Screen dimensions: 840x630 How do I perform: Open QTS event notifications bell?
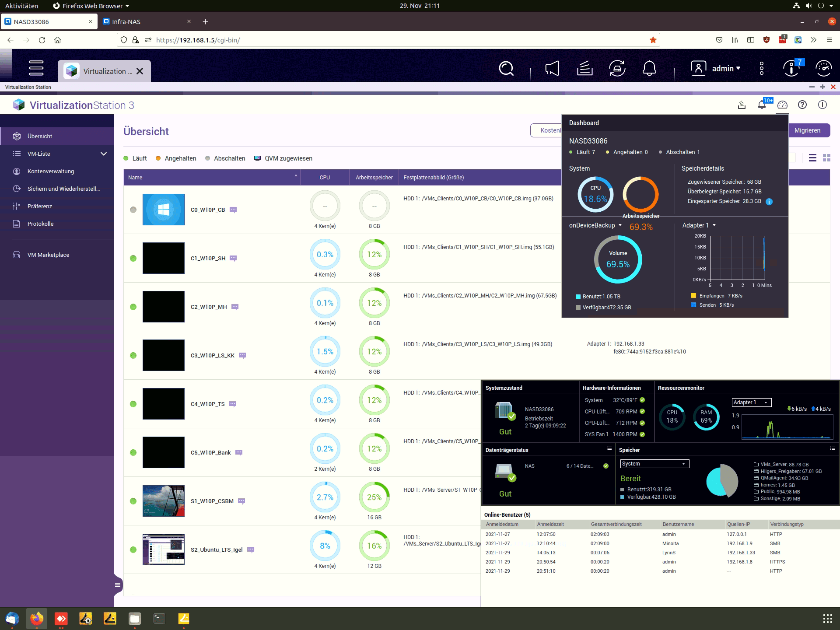[649, 69]
